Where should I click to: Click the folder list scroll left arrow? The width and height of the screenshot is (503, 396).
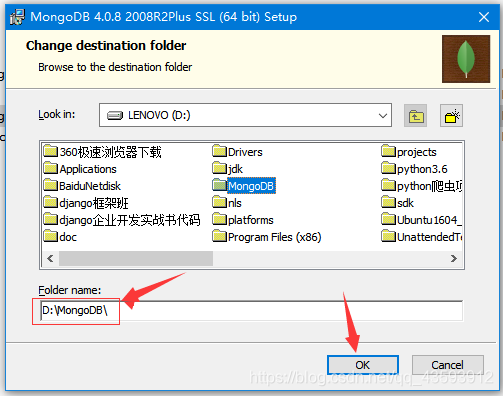click(50, 258)
